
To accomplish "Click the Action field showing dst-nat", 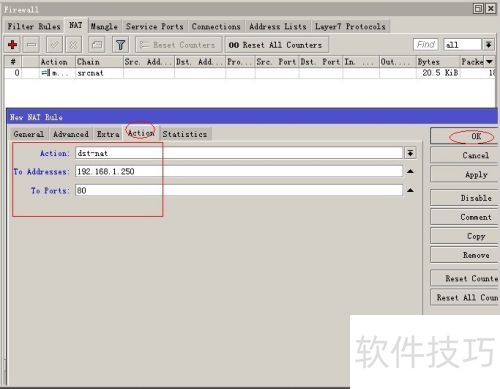I will tap(239, 153).
